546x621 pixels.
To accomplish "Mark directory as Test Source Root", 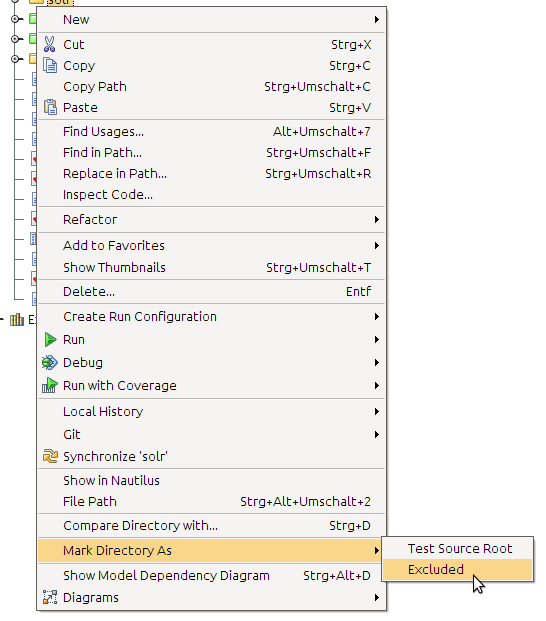I will coord(457,549).
